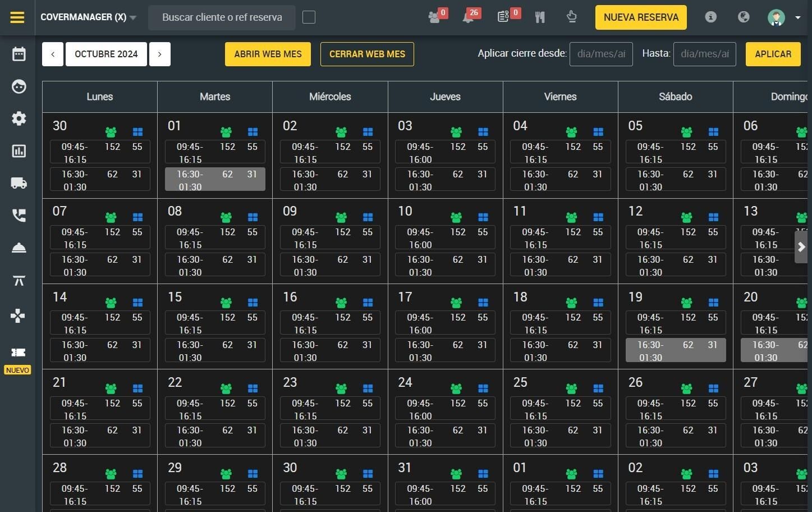812x512 pixels.
Task: Open the settings gear in sidebar
Action: (19, 118)
